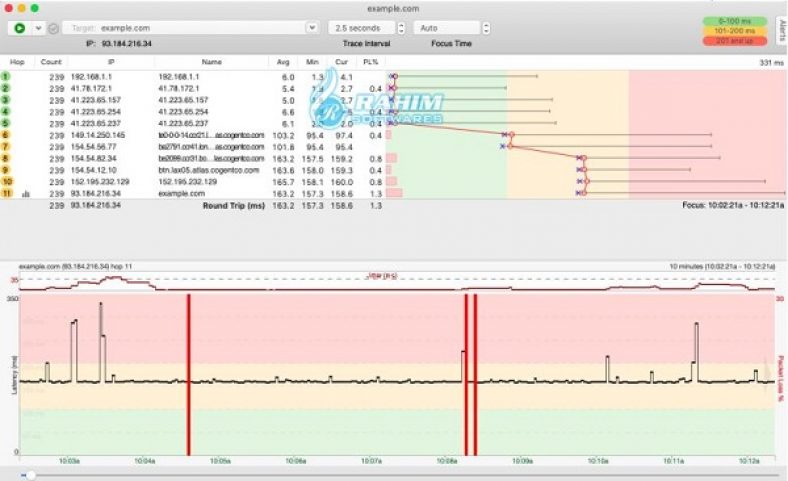The width and height of the screenshot is (788, 481).
Task: Click IP 192.168.1.1 in hop 1 row
Action: point(91,77)
